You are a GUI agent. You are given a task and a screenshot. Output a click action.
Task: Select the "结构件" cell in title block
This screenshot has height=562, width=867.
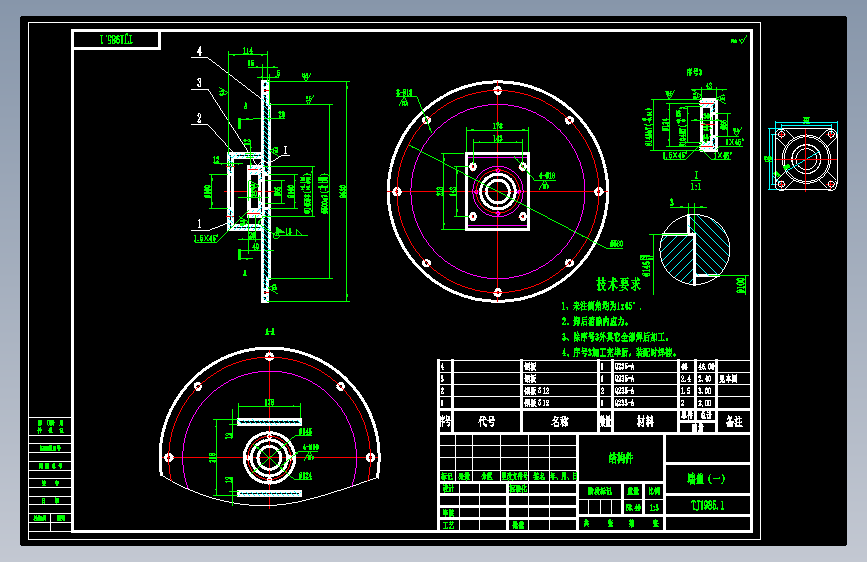620,457
